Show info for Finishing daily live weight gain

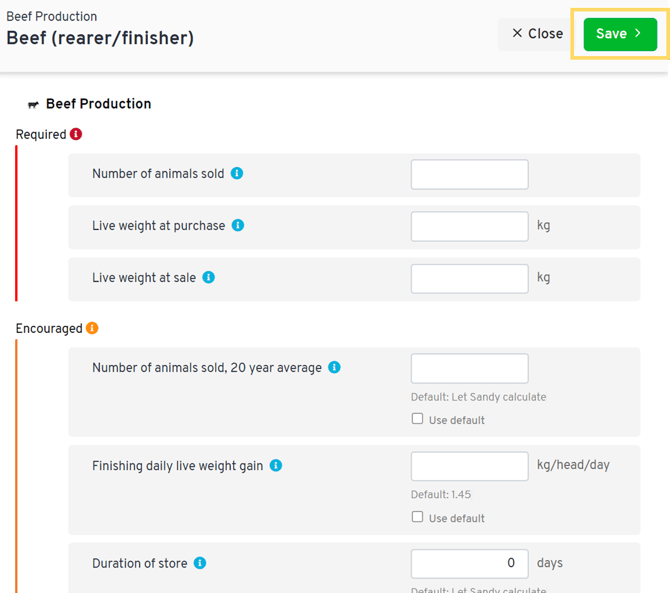pyautogui.click(x=276, y=465)
